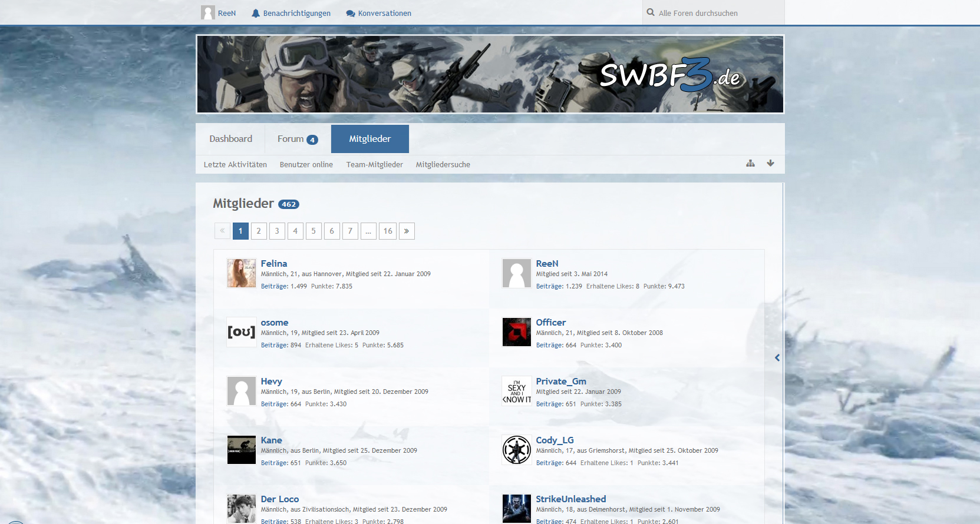Open ReeN's profile name link in member list
This screenshot has width=980, height=524.
coord(547,264)
